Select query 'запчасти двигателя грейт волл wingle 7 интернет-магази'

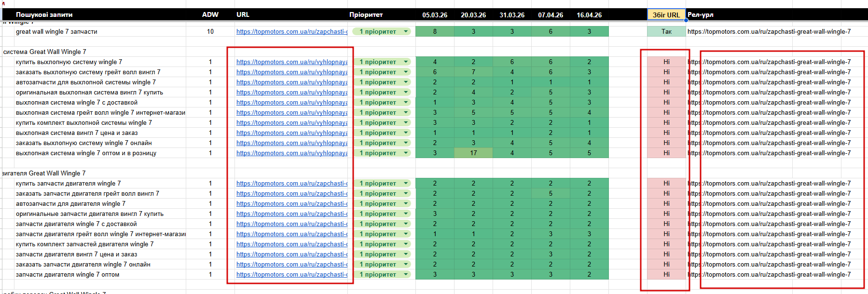coord(100,234)
